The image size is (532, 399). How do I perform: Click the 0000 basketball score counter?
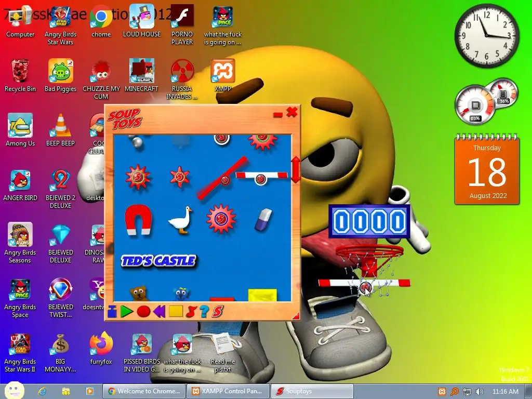pos(370,221)
